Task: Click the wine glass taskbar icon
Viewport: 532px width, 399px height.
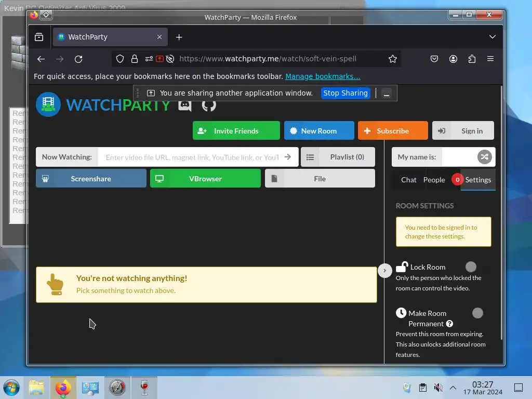Action: click(144, 388)
